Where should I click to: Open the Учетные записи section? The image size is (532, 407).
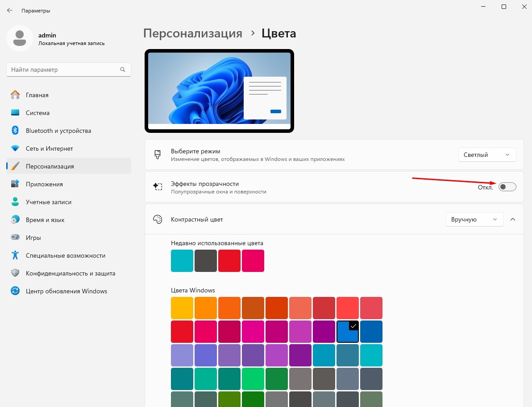[69, 202]
